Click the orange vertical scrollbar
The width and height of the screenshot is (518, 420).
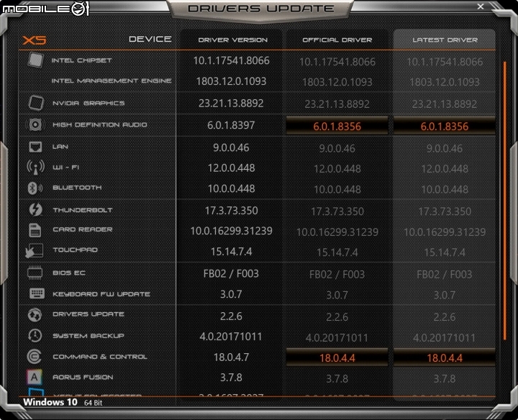(505, 201)
